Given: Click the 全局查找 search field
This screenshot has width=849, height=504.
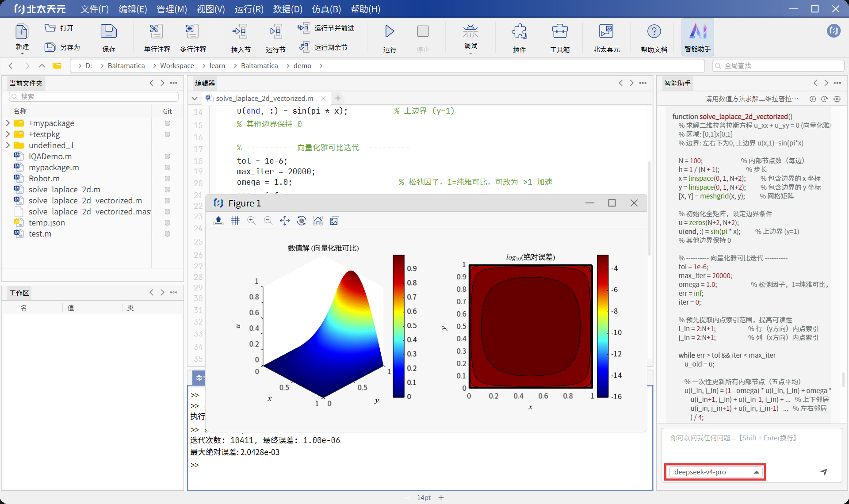Looking at the screenshot, I should [x=778, y=65].
